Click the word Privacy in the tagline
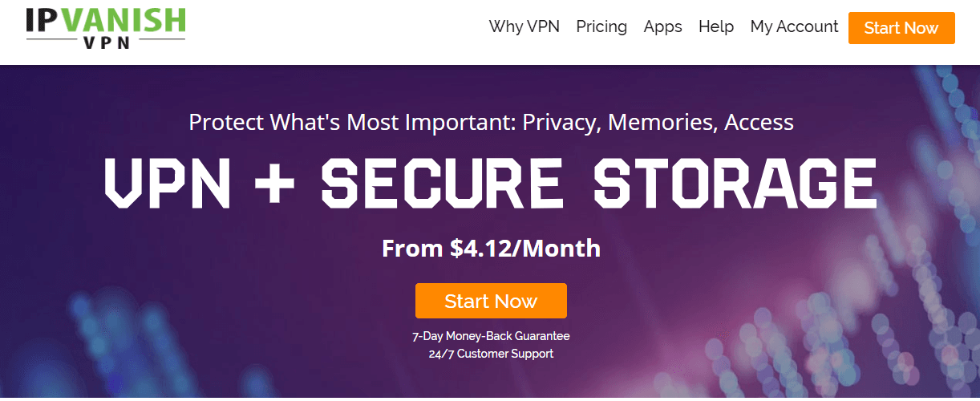 pyautogui.click(x=561, y=124)
